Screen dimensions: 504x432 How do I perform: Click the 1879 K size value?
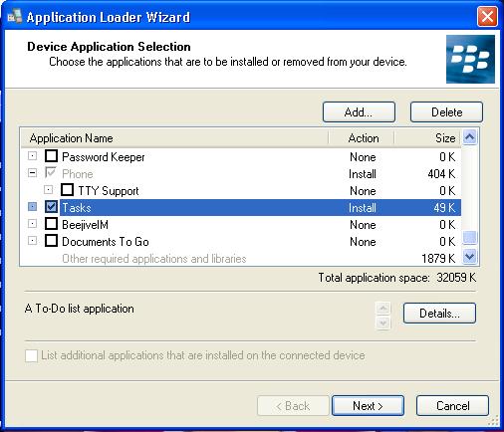pos(438,259)
